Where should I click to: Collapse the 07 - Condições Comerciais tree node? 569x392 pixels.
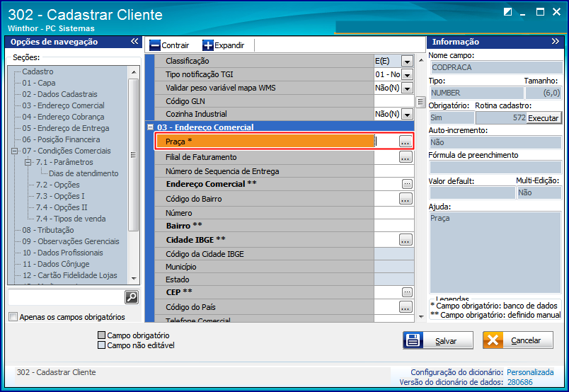(x=15, y=151)
